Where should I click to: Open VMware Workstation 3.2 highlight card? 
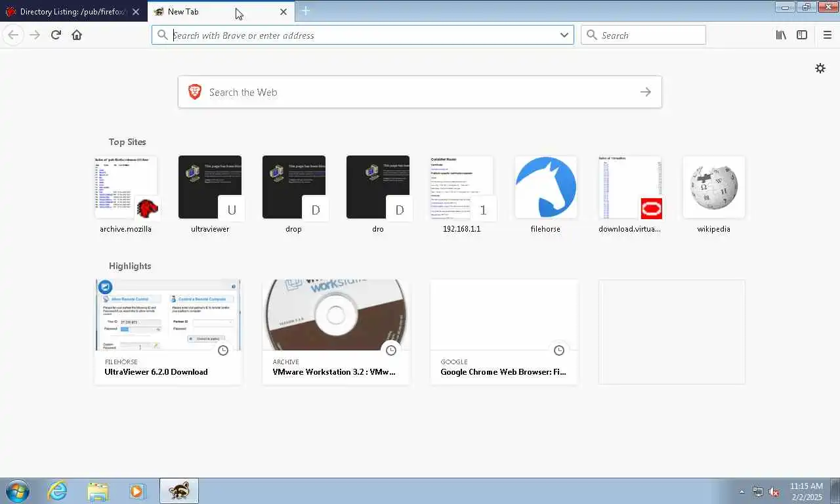(x=336, y=331)
